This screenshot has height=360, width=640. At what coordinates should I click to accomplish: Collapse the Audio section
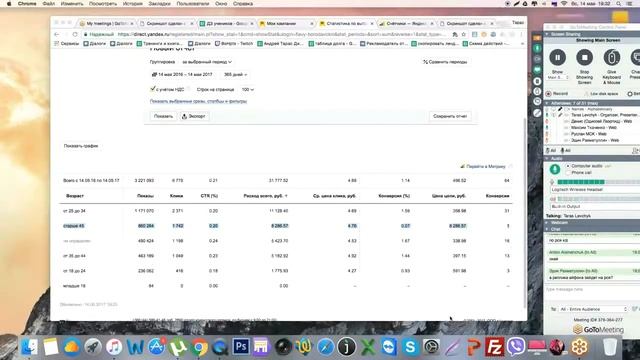pos(547,158)
